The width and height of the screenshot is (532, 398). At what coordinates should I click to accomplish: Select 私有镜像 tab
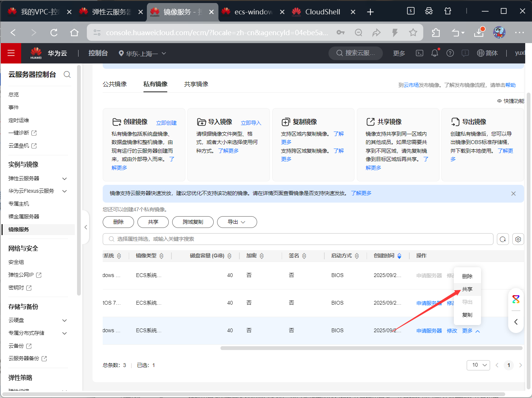[156, 84]
